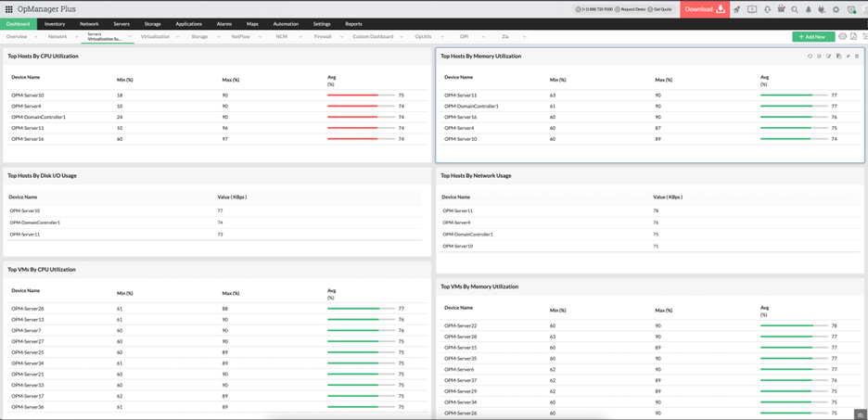The height and width of the screenshot is (420, 868).
Task: Open the alarm notifications bell icon
Action: coord(809,9)
